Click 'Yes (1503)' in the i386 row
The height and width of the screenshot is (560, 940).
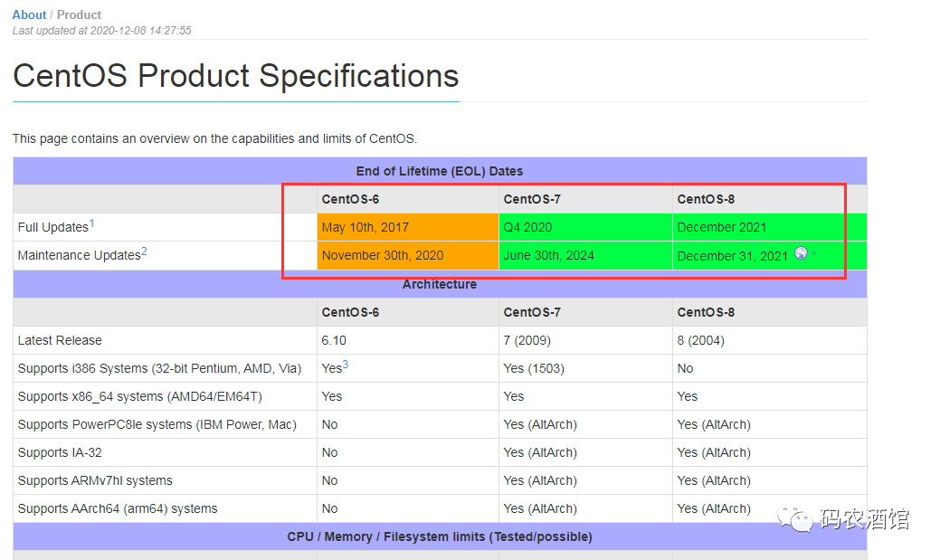click(534, 369)
